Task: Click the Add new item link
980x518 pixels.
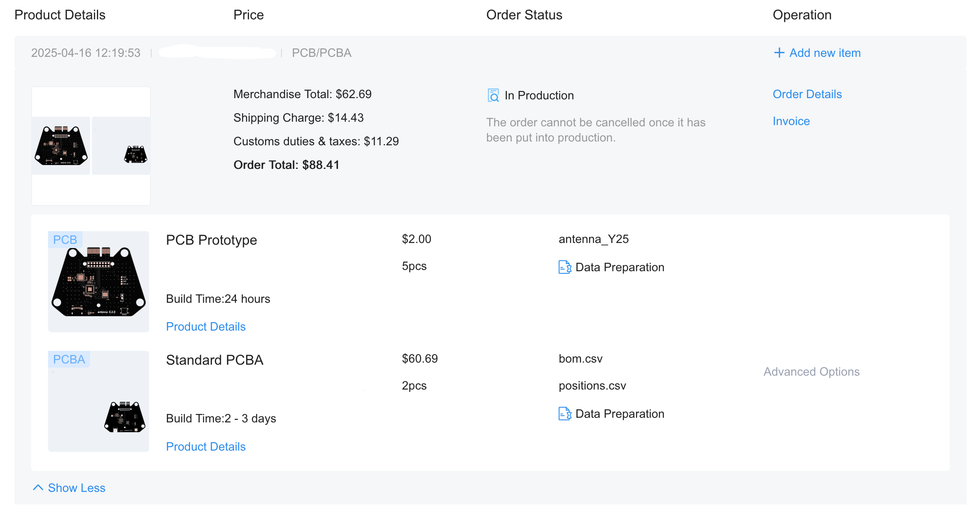Action: [x=825, y=53]
